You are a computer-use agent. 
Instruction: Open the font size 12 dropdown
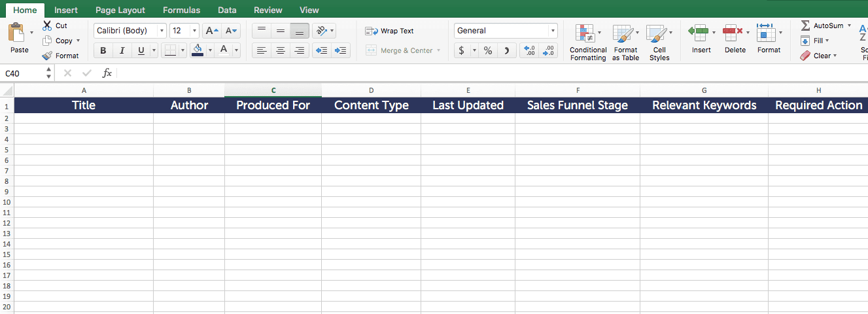point(194,31)
